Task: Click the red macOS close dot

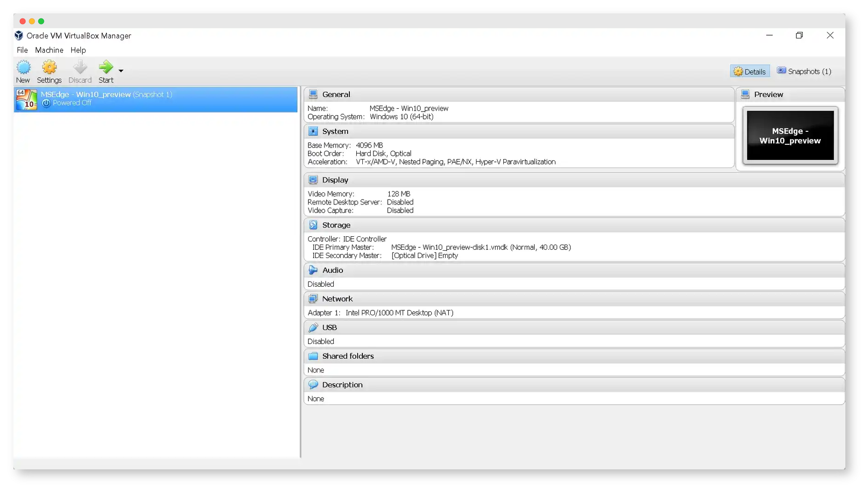Action: (23, 21)
